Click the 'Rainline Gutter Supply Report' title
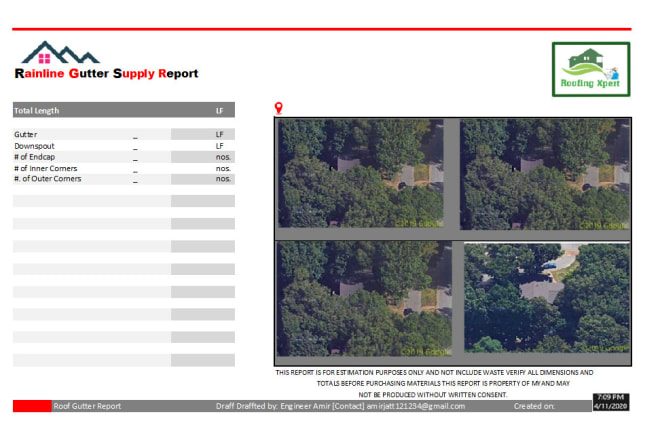This screenshot has width=660, height=440. pos(106,74)
